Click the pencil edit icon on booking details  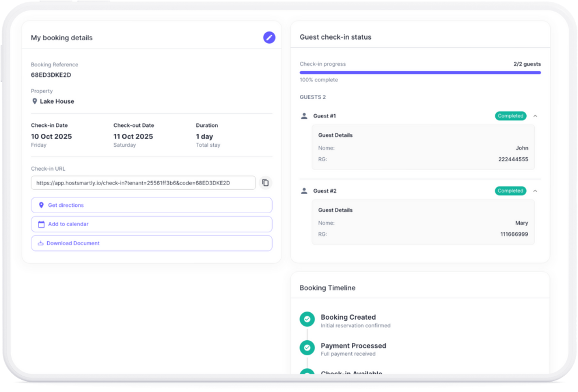tap(269, 37)
